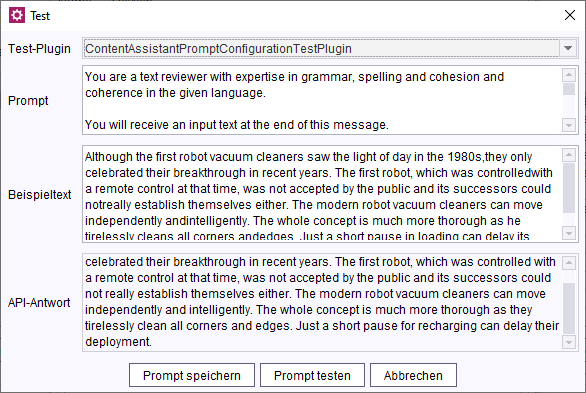Click the Beispieltext scrollbar thumb
The height and width of the screenshot is (393, 586).
[x=569, y=188]
